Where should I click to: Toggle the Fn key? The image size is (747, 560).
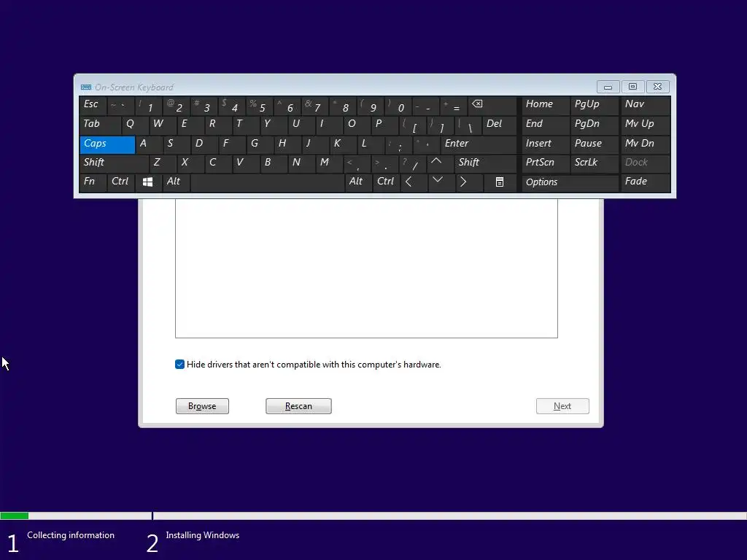93,182
